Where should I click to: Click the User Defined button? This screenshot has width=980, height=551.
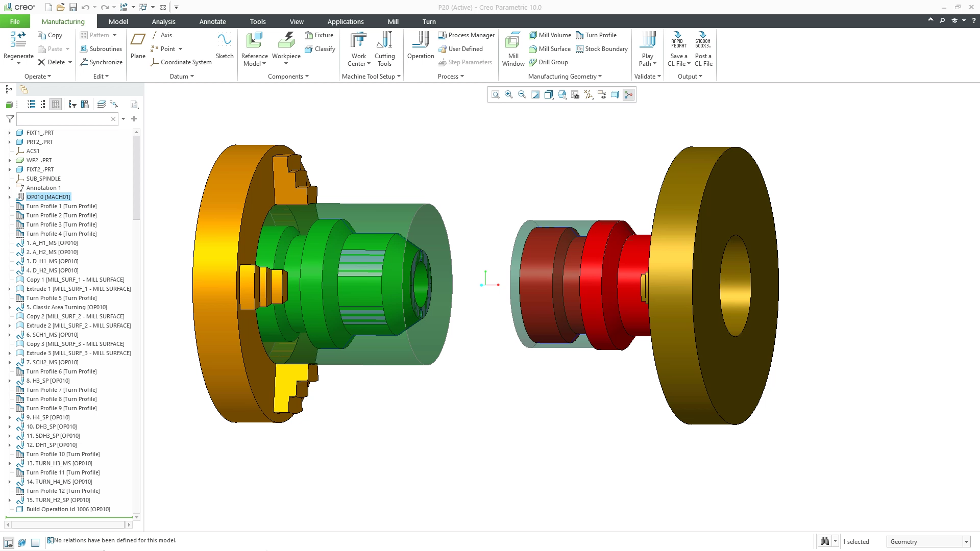[x=460, y=49]
